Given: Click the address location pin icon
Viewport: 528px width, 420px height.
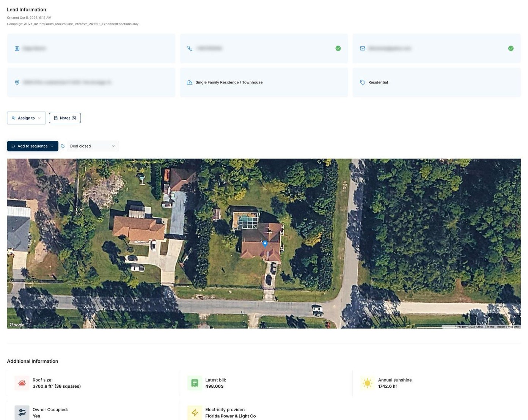Looking at the screenshot, I should pos(17,82).
